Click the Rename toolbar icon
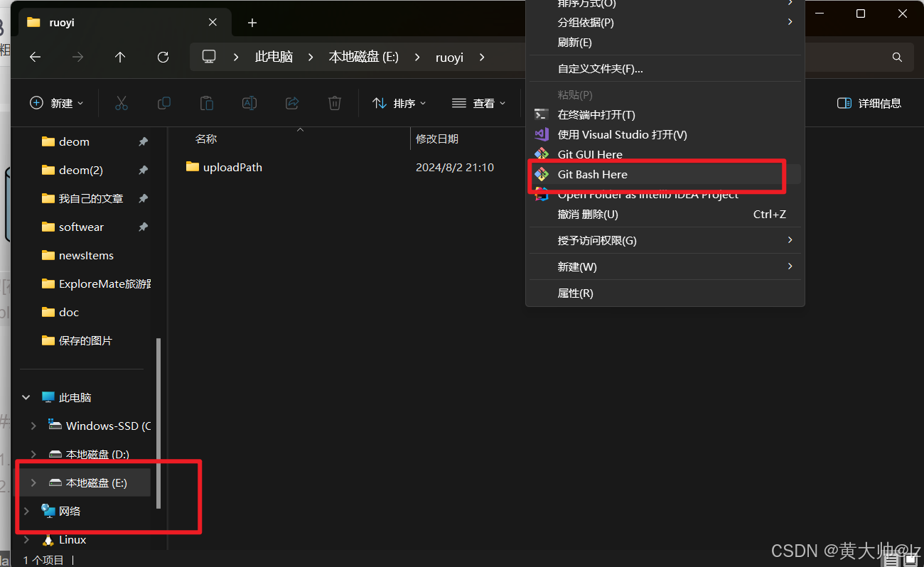The image size is (924, 567). 249,103
